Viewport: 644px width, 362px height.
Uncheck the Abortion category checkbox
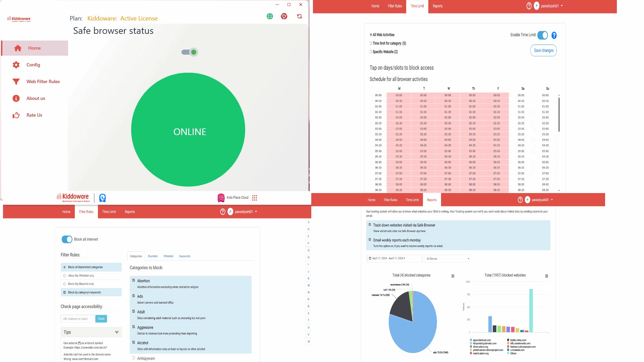pyautogui.click(x=133, y=280)
